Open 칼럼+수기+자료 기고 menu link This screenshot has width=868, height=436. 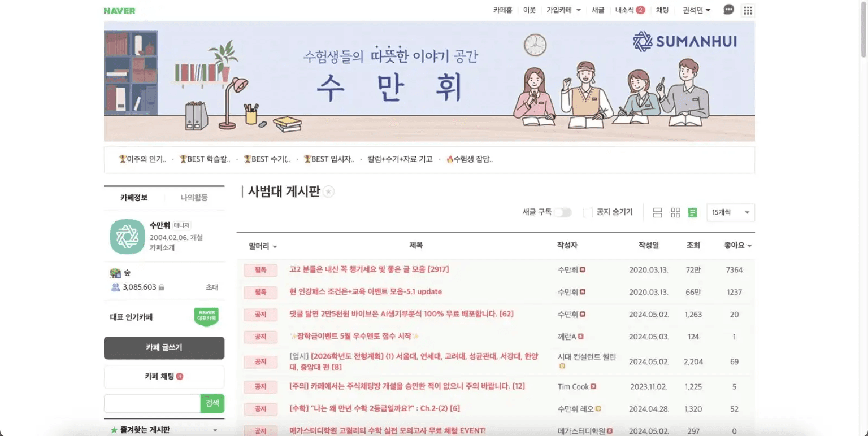pyautogui.click(x=400, y=159)
